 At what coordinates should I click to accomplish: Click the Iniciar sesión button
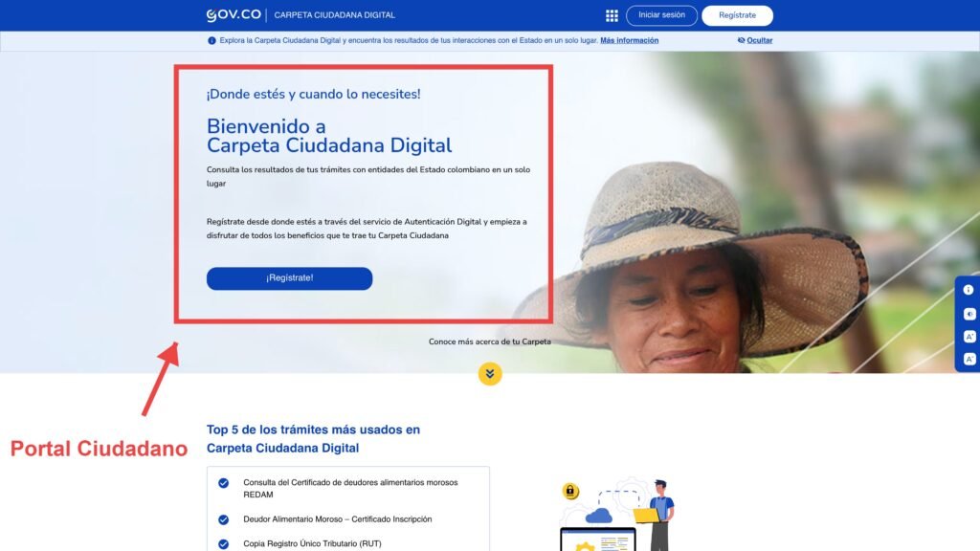(x=661, y=15)
